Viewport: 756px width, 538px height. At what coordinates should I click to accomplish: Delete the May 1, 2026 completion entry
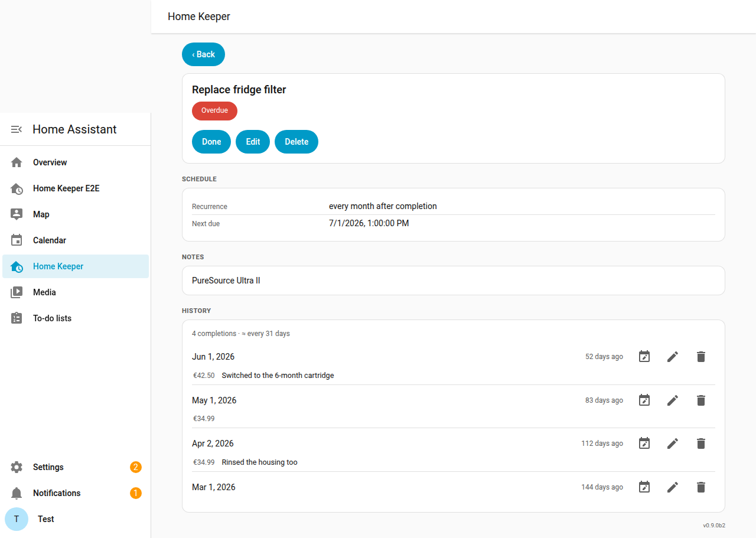(x=701, y=400)
